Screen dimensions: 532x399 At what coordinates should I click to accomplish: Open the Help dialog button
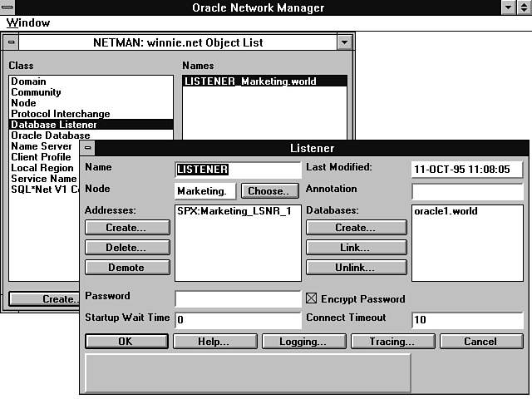click(214, 342)
